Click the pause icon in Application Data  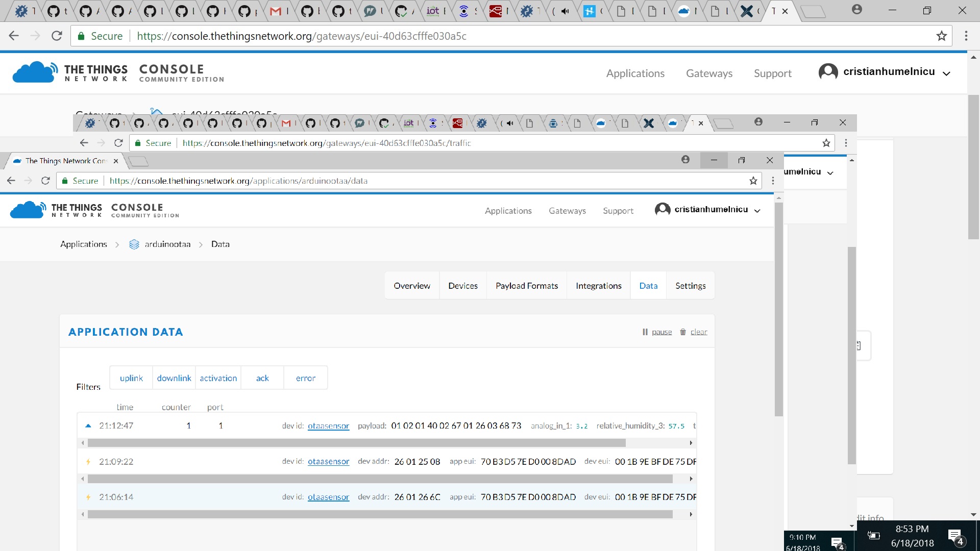pos(645,332)
